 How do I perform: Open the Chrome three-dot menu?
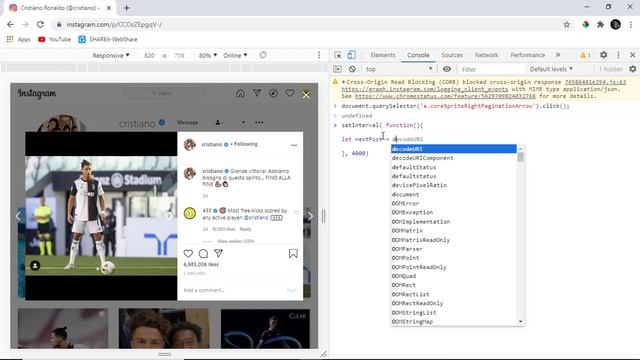tap(631, 24)
